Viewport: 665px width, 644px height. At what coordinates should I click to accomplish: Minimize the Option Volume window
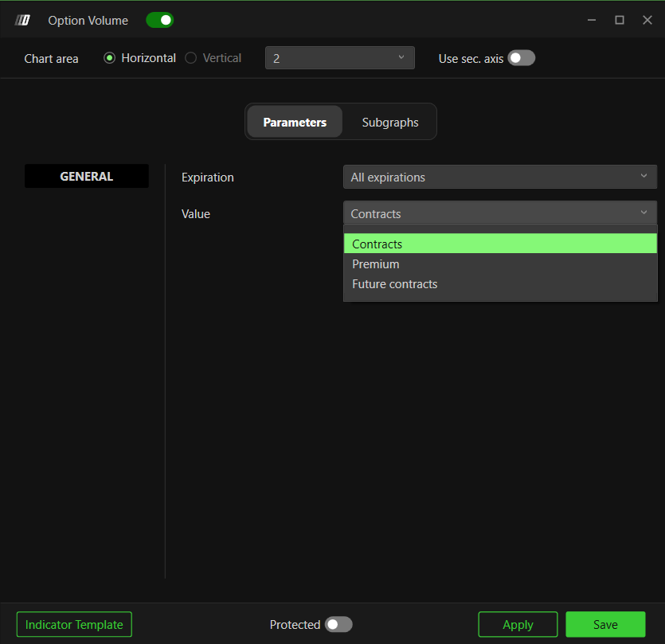(x=592, y=20)
